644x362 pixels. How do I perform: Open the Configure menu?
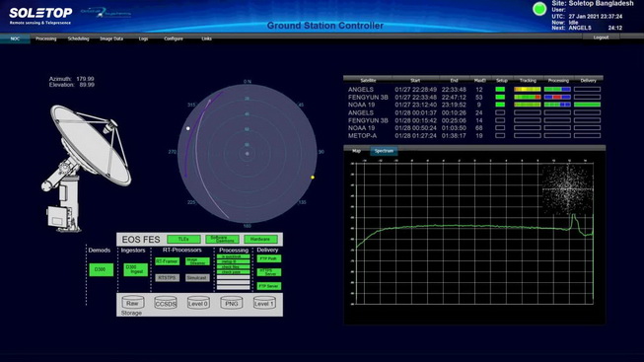click(174, 38)
